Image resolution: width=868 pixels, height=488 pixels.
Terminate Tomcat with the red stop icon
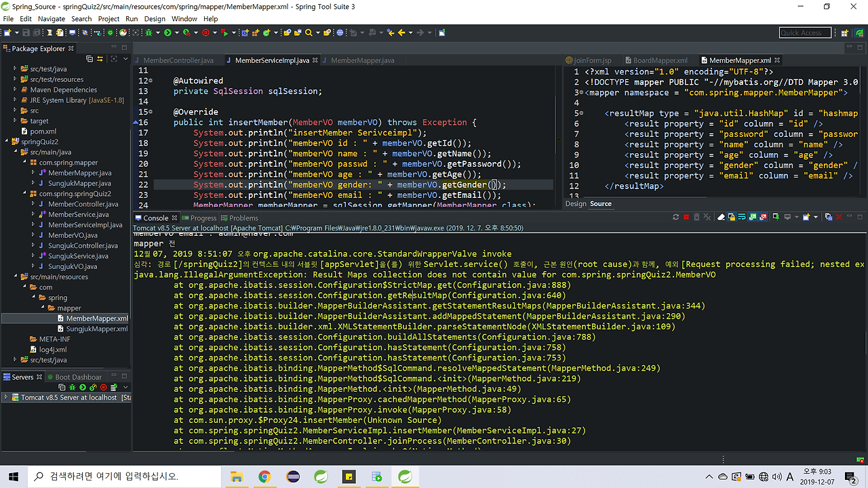point(687,216)
